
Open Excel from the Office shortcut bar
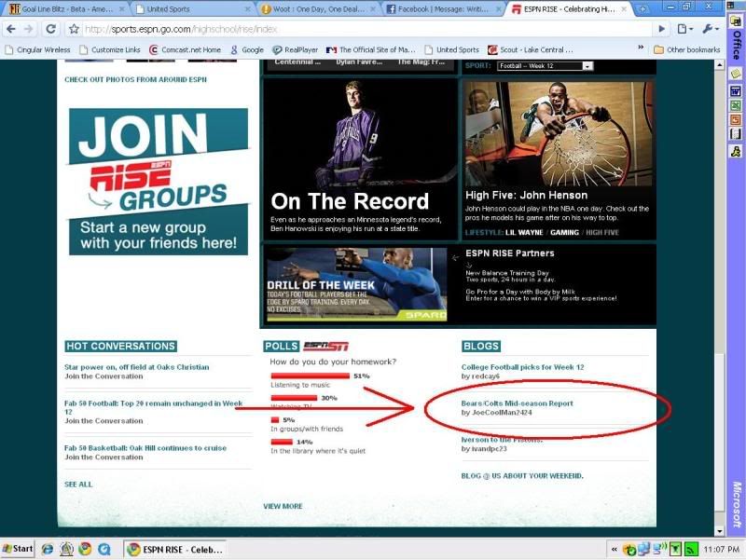tap(736, 104)
